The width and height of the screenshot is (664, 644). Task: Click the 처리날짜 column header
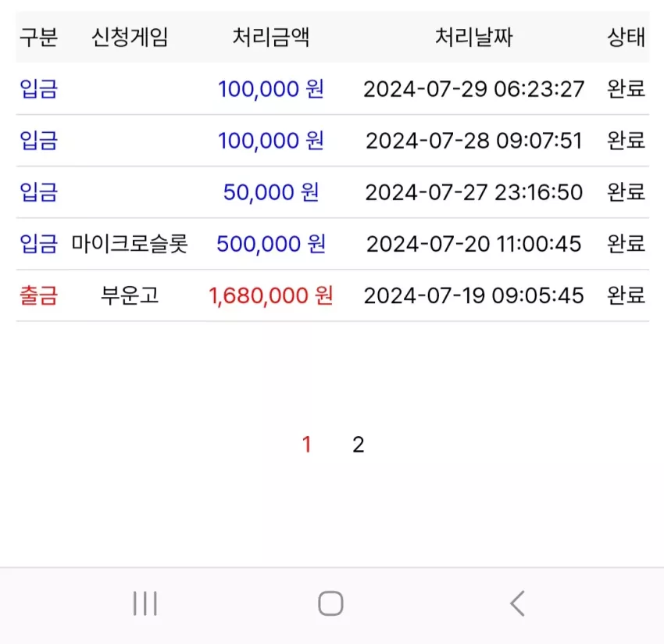pyautogui.click(x=474, y=37)
